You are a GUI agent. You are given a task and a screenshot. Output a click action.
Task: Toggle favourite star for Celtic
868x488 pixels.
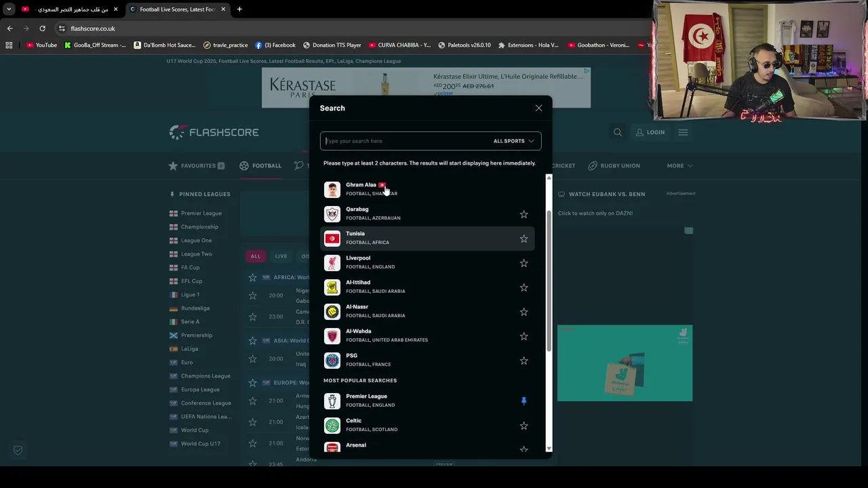point(524,426)
